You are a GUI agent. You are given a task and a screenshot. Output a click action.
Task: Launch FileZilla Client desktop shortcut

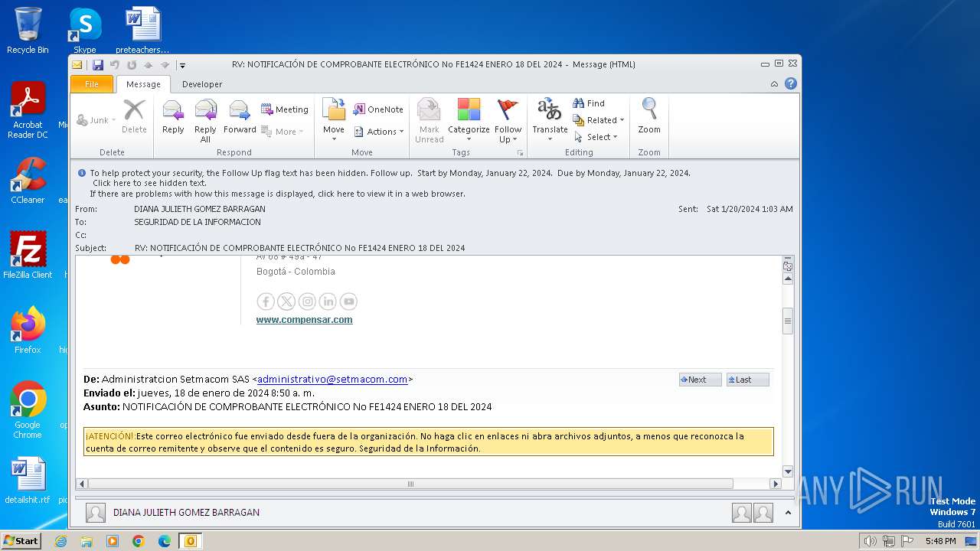(x=28, y=255)
